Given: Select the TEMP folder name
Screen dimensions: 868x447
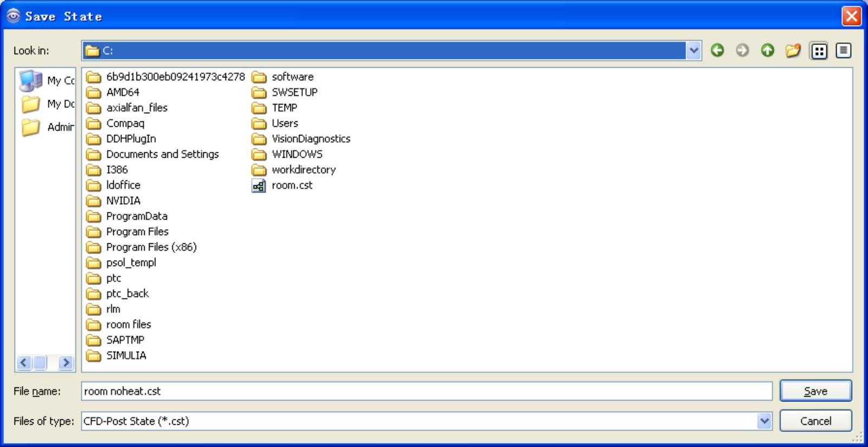Looking at the screenshot, I should coord(284,108).
